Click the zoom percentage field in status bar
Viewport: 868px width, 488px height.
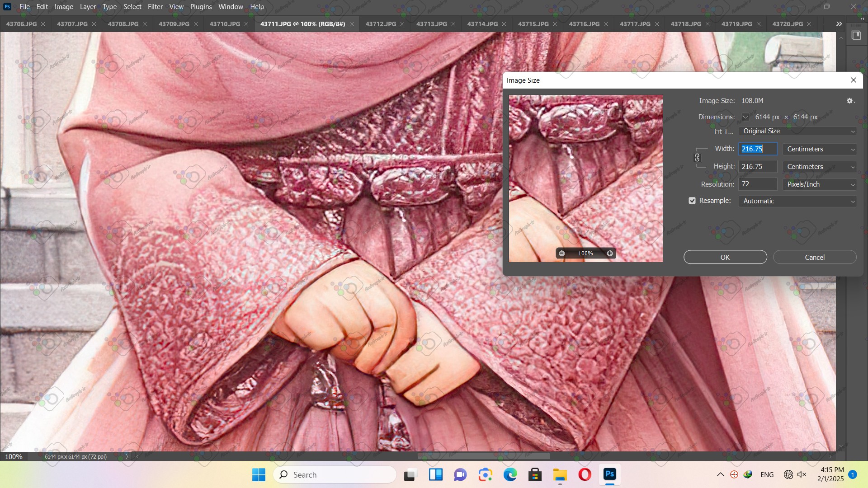[x=14, y=456]
